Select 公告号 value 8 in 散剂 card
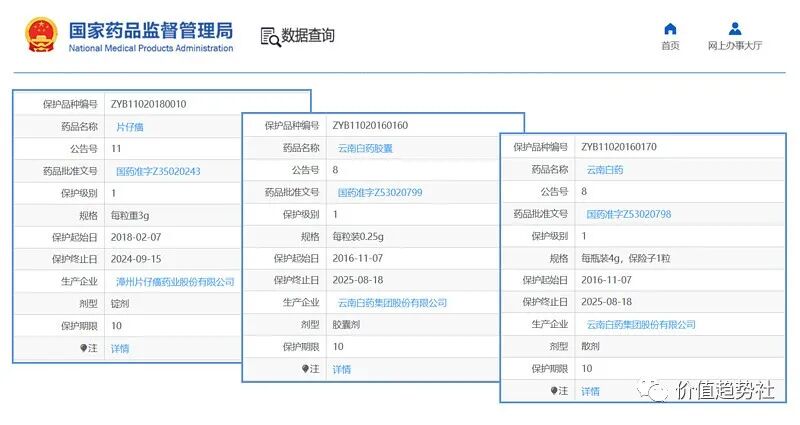This screenshot has width=800, height=425. 584,192
